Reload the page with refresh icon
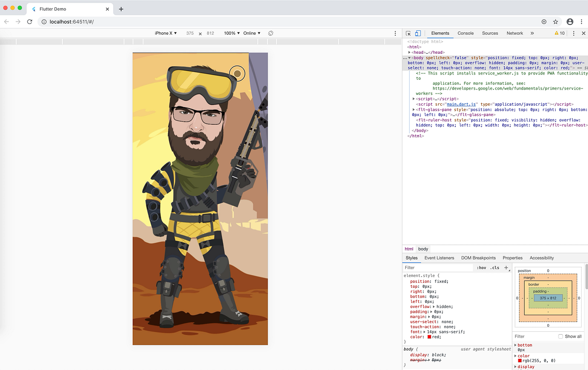 (x=30, y=22)
